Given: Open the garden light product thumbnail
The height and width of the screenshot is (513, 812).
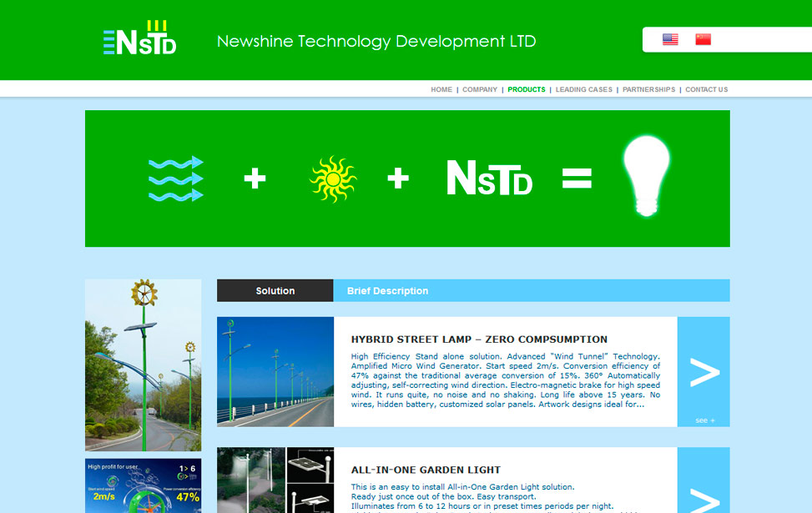Looking at the screenshot, I should pyautogui.click(x=275, y=480).
